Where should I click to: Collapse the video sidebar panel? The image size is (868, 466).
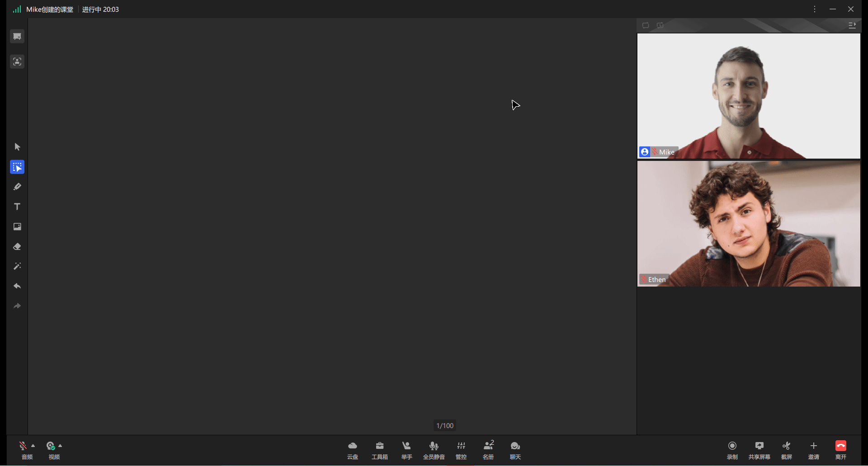[852, 25]
